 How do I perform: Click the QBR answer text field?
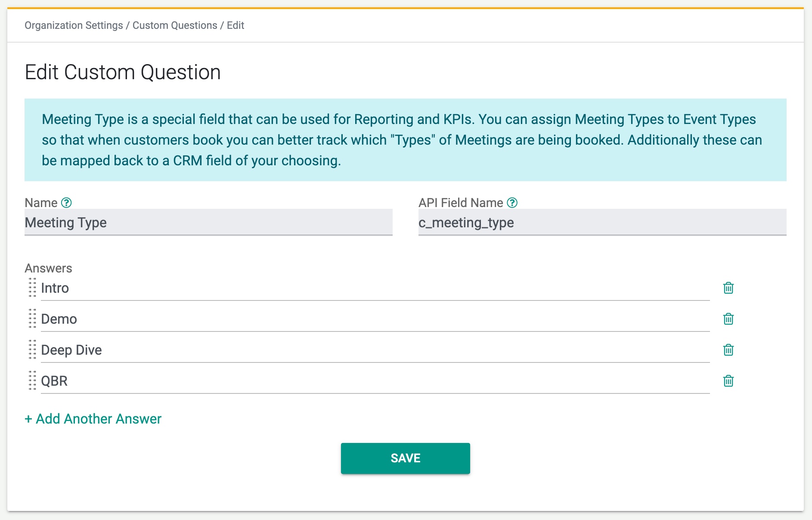click(x=258, y=381)
